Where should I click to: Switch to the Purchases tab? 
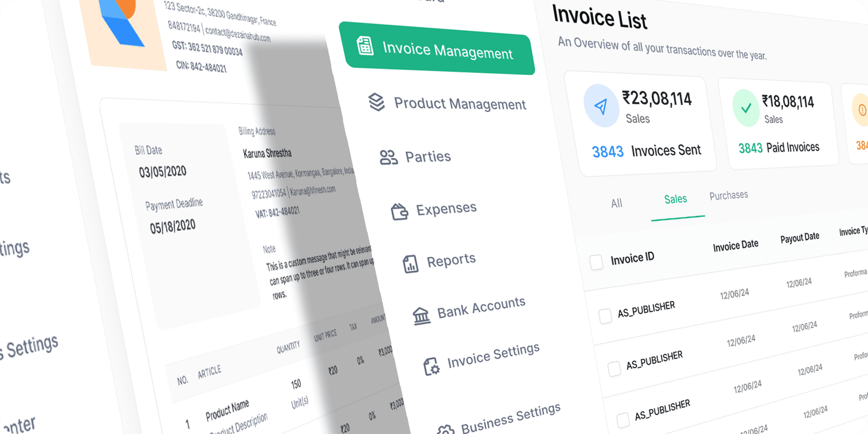(729, 195)
